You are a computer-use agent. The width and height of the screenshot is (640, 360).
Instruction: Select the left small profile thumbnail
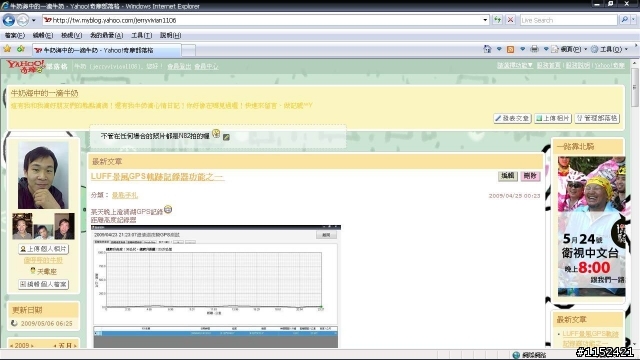tap(22, 226)
